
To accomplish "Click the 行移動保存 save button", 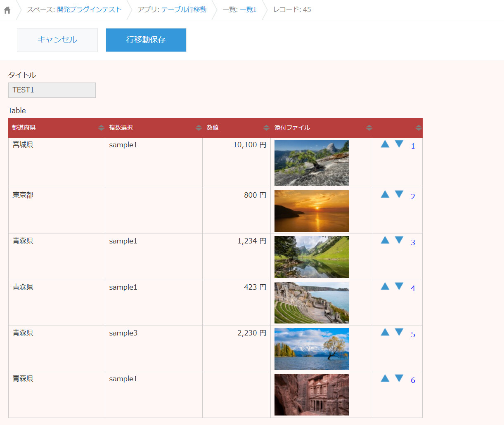I will tap(146, 40).
